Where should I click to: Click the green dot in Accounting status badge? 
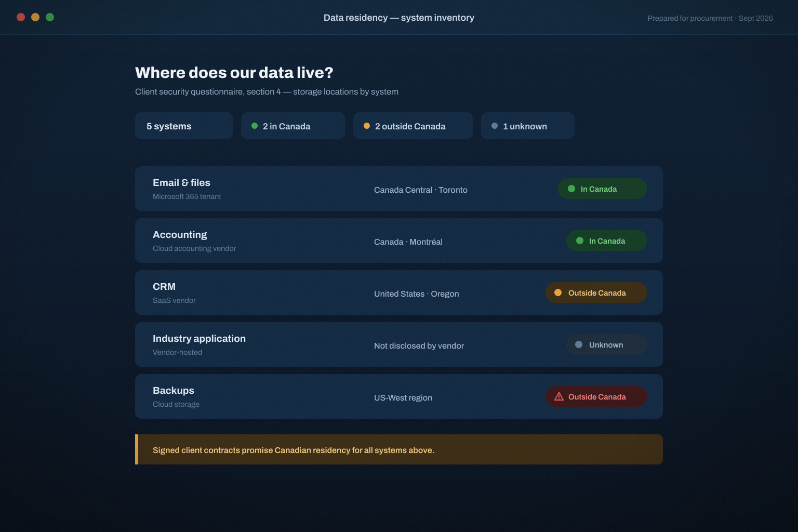click(580, 241)
